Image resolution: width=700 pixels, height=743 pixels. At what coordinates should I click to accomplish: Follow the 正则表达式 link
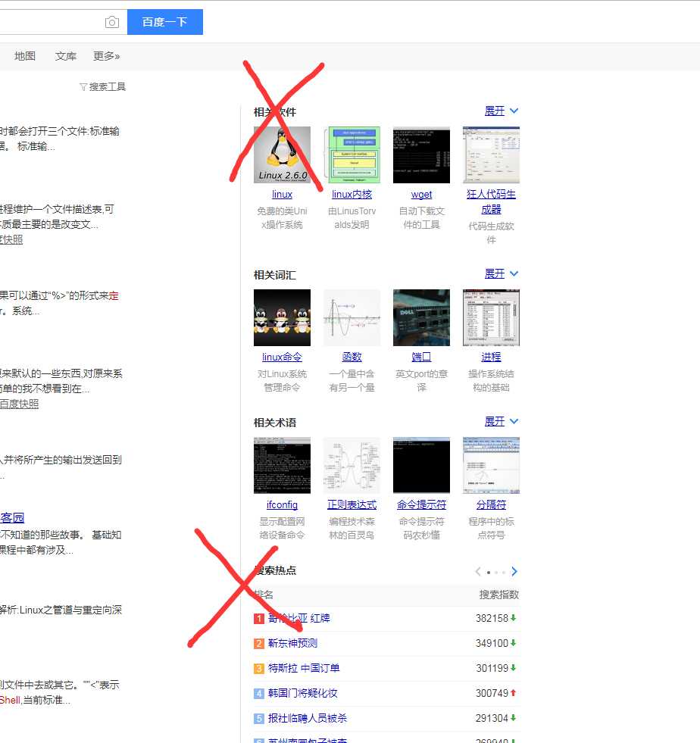tap(352, 504)
